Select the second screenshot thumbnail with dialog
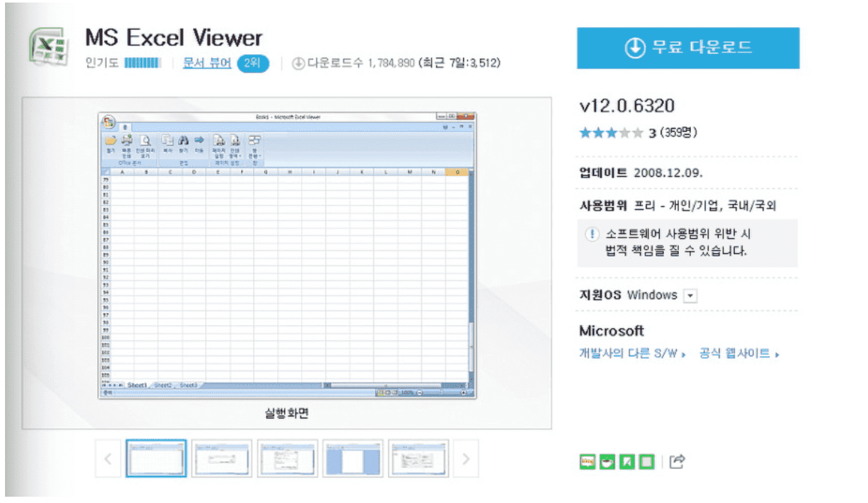This screenshot has height=503, width=868. 222,458
